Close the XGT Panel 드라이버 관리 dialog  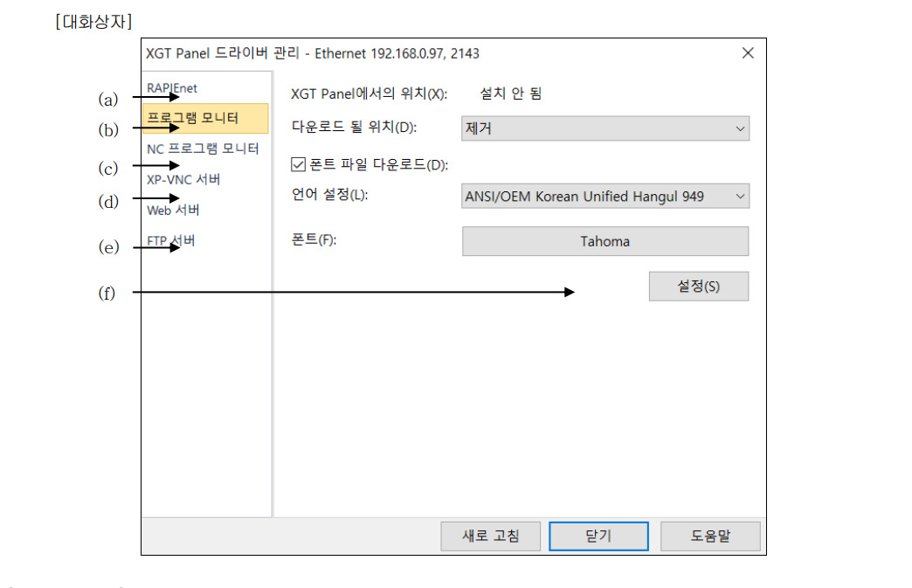[747, 53]
